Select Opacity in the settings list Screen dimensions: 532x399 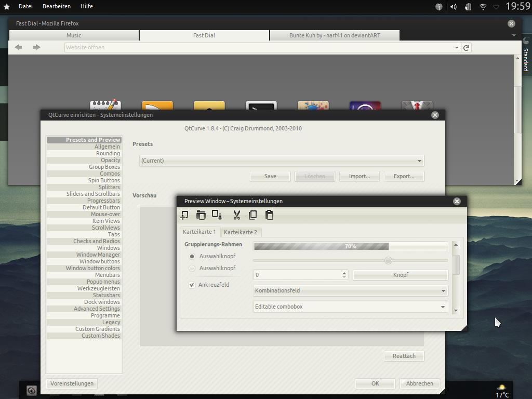pyautogui.click(x=84, y=160)
